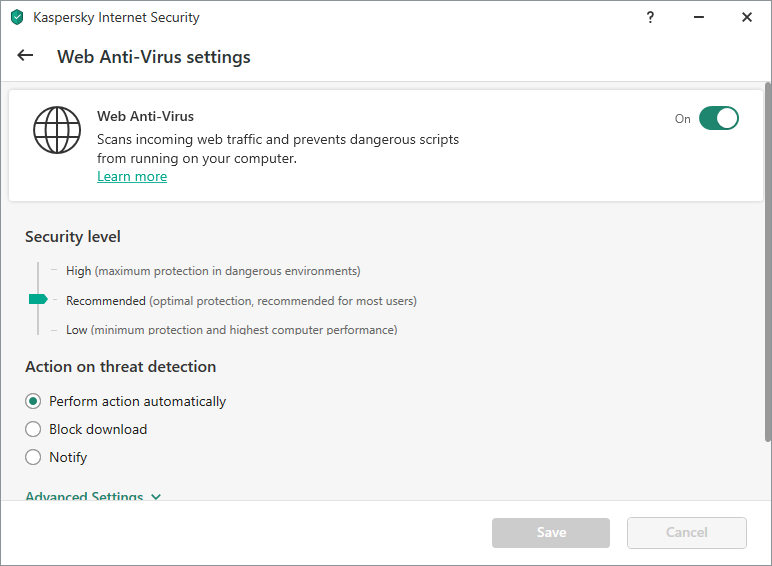Image resolution: width=772 pixels, height=566 pixels.
Task: Click the Web Anti-Virus globe icon
Action: point(56,129)
